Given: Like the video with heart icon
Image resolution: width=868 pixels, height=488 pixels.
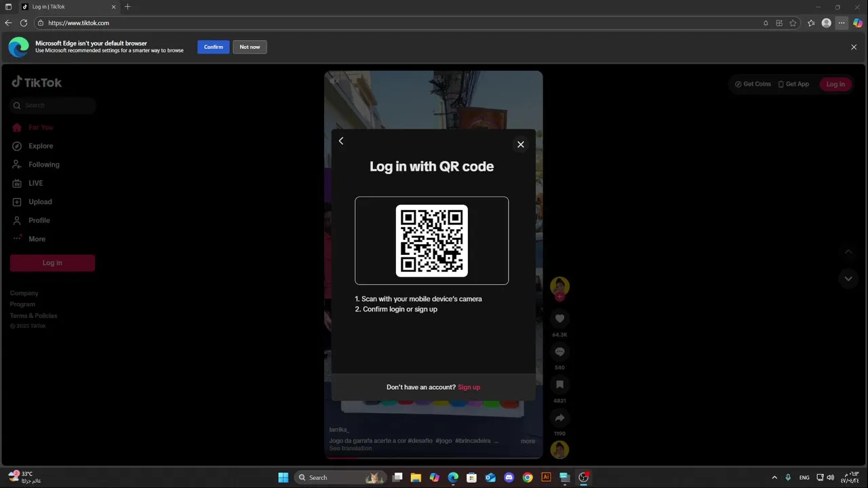Looking at the screenshot, I should (559, 319).
